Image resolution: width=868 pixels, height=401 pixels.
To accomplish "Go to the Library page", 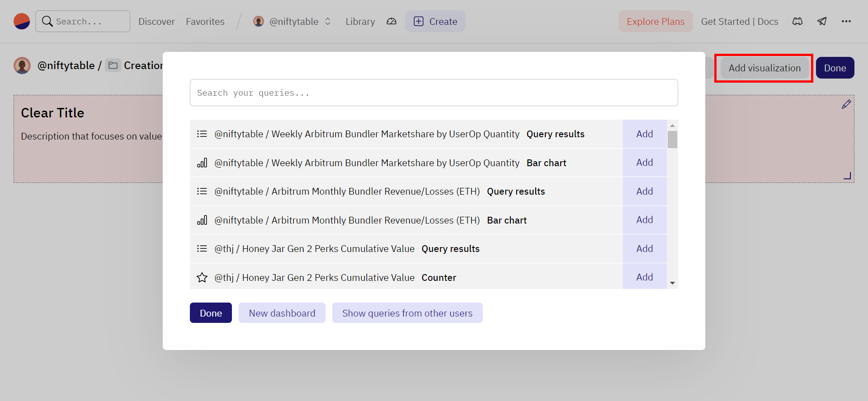I will click(x=360, y=21).
